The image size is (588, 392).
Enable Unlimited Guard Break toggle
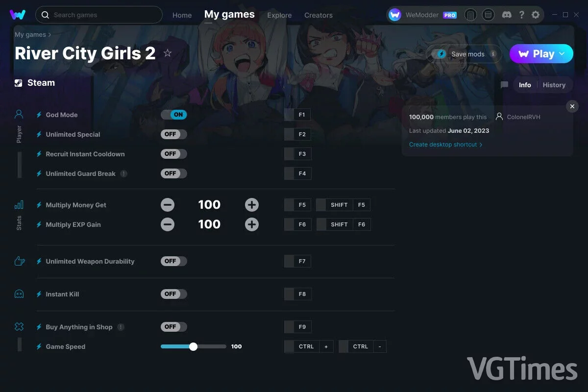[174, 173]
